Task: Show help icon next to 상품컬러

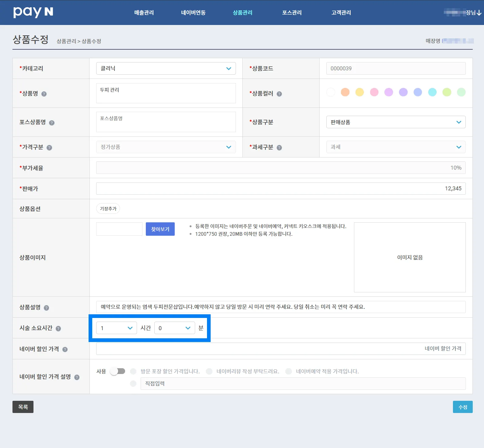Action: (279, 94)
